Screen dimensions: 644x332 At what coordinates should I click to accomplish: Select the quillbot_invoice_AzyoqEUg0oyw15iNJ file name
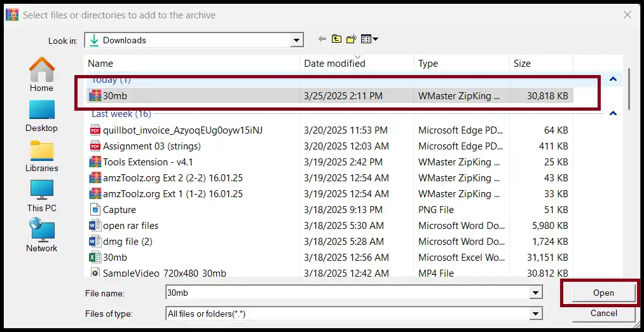[182, 130]
